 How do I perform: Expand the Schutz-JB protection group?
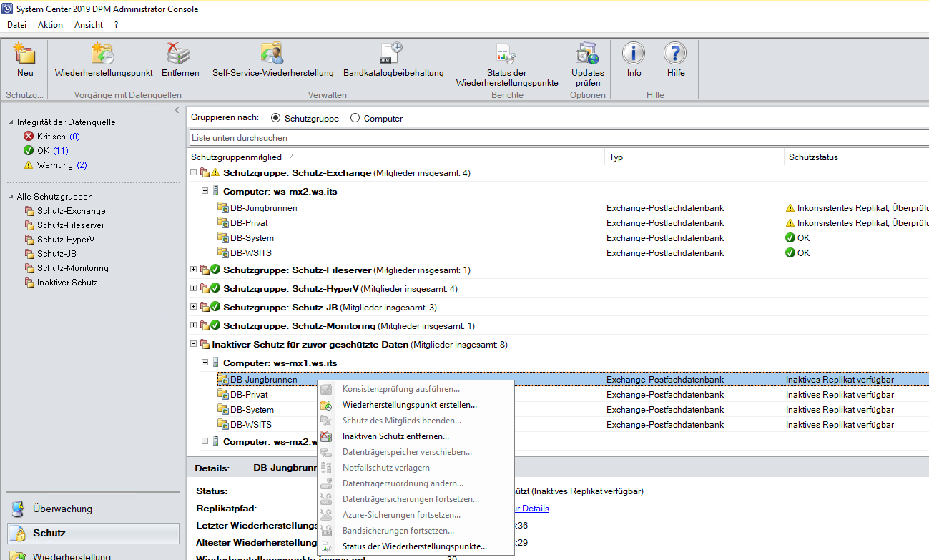194,307
